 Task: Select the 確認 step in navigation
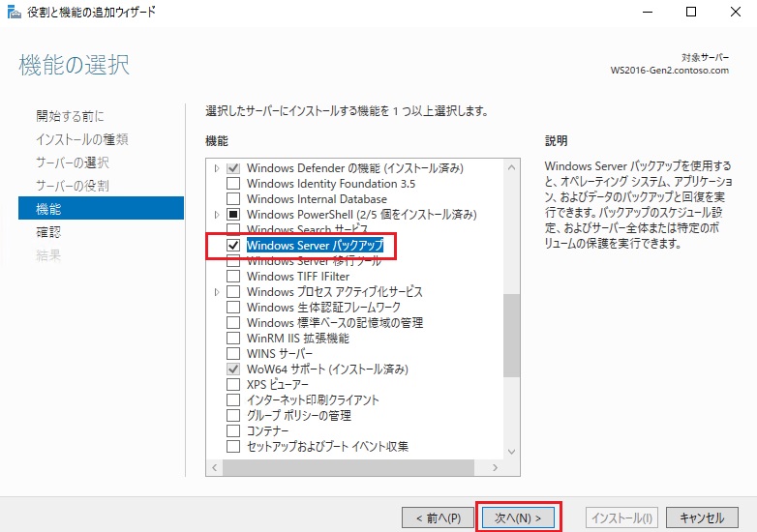[x=48, y=232]
